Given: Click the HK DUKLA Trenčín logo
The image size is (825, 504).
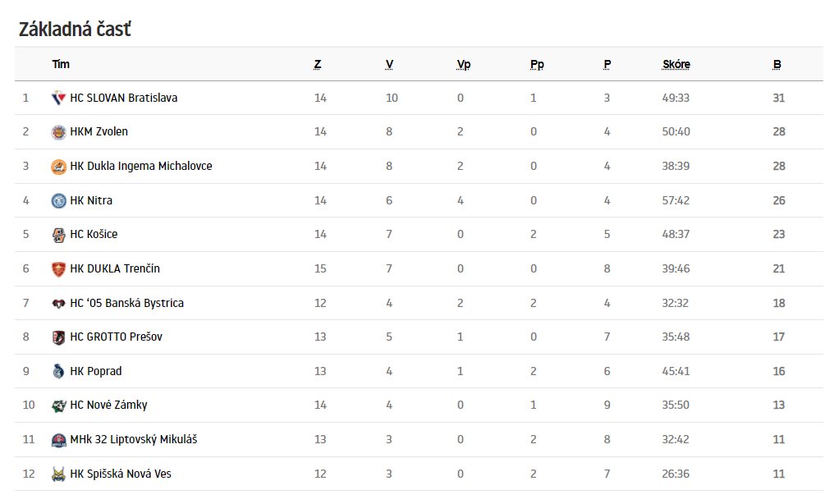Looking at the screenshot, I should pyautogui.click(x=58, y=269).
